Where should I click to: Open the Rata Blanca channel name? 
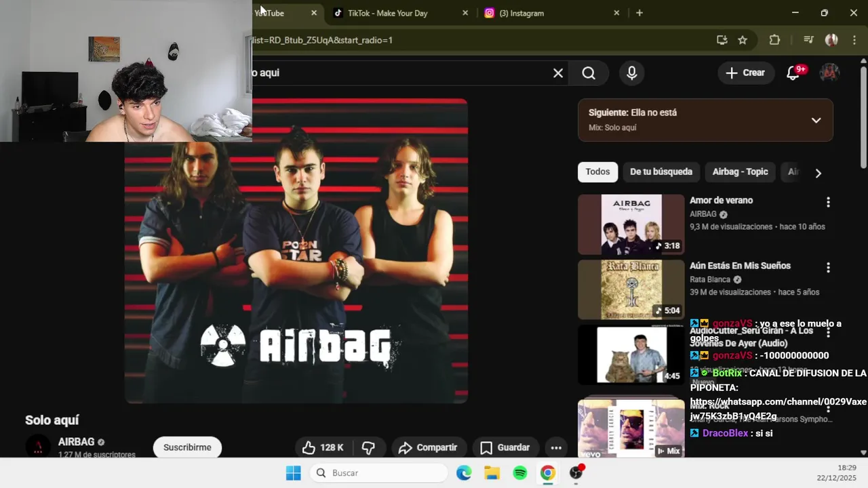710,279
